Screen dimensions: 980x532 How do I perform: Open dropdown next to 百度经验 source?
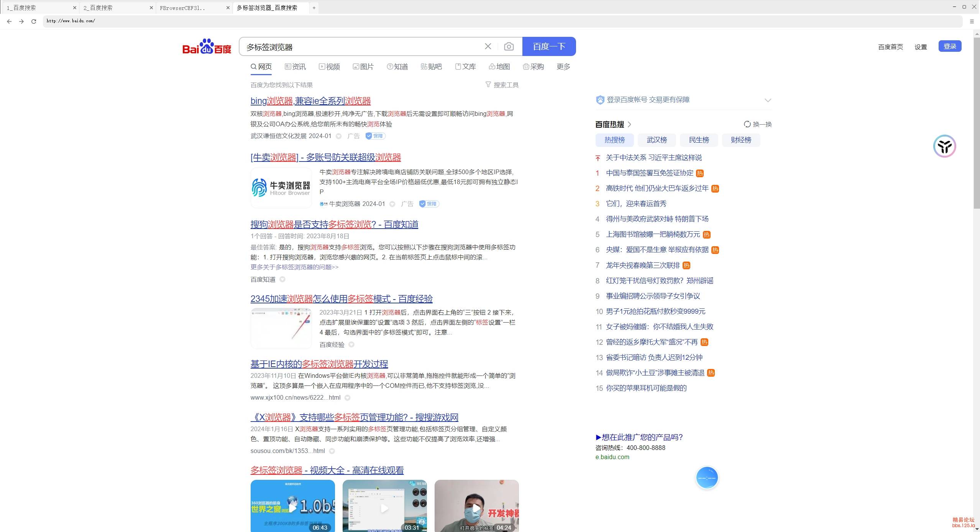351,344
